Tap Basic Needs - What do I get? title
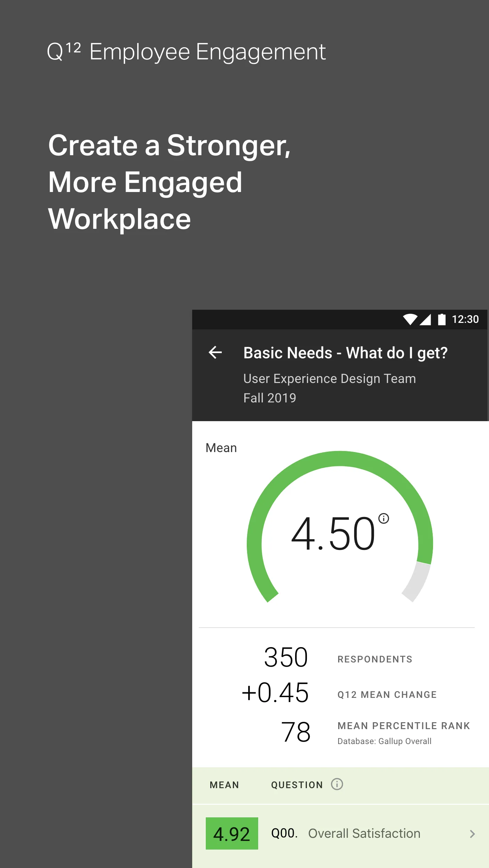The width and height of the screenshot is (489, 868). point(345,353)
